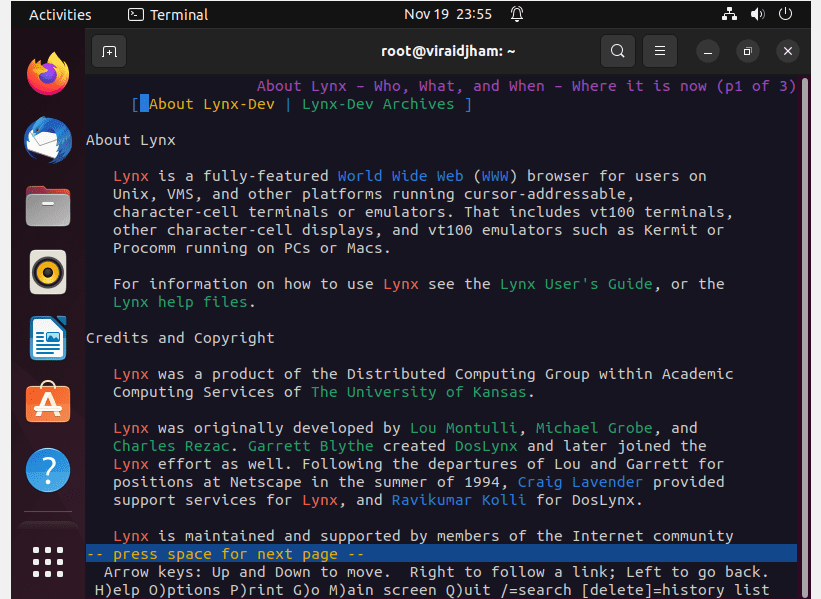Open Firefox from the dock
The image size is (821, 599).
pos(48,74)
